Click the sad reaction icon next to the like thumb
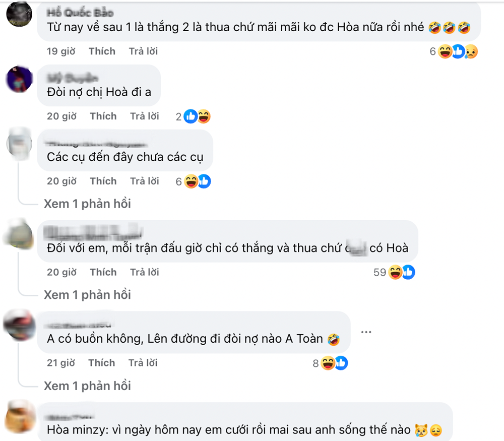The width and height of the screenshot is (504, 441). [472, 52]
